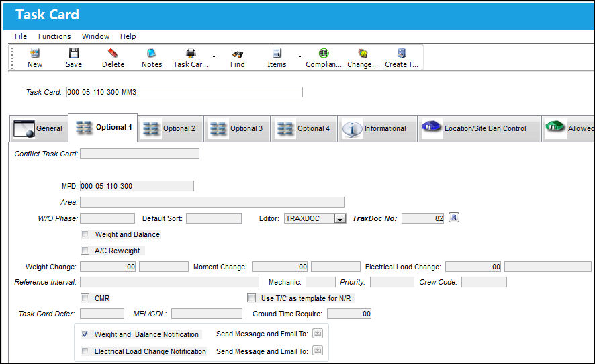
Task: Check Use T/C as template for N/R
Action: (251, 298)
